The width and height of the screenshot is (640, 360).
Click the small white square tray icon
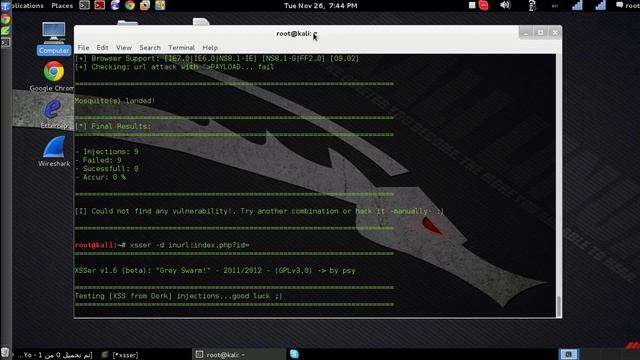click(x=472, y=5)
